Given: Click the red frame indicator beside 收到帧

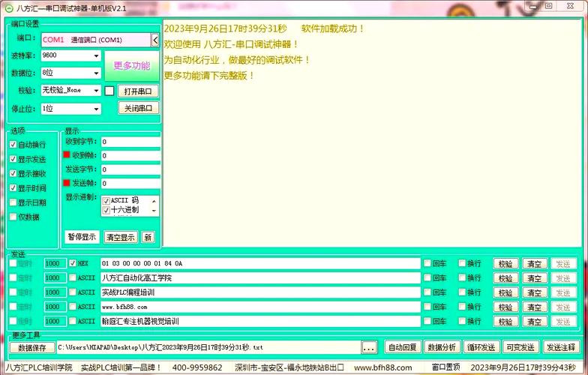Looking at the screenshot, I should (67, 154).
